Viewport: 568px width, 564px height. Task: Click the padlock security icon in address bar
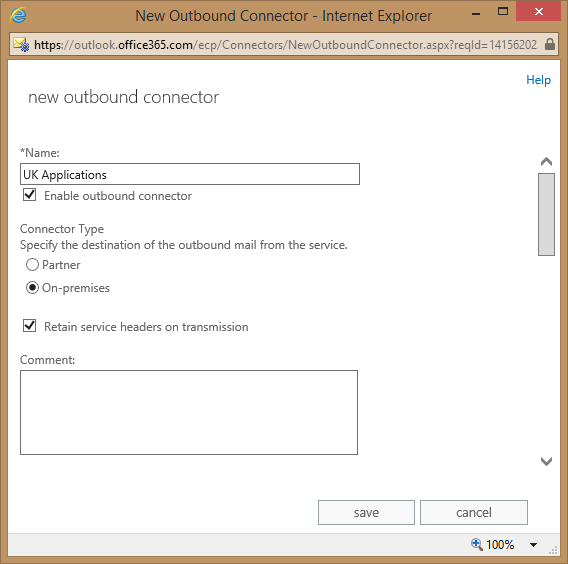click(x=550, y=44)
